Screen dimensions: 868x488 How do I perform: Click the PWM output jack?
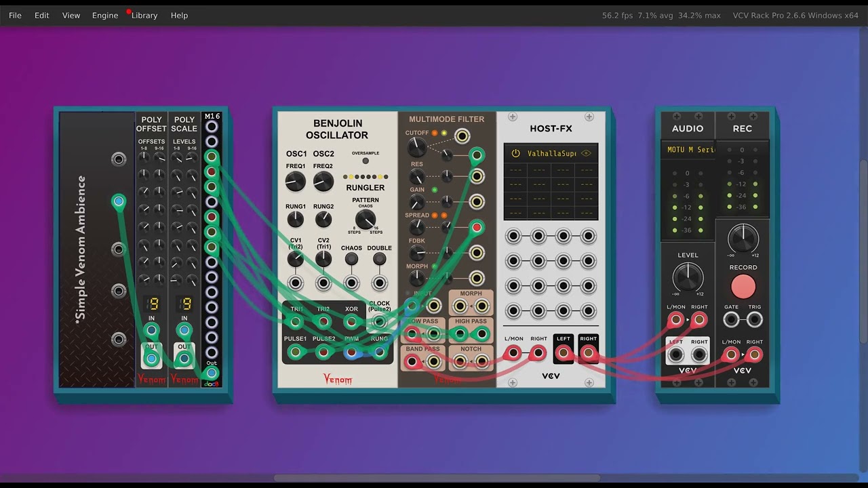pos(351,352)
